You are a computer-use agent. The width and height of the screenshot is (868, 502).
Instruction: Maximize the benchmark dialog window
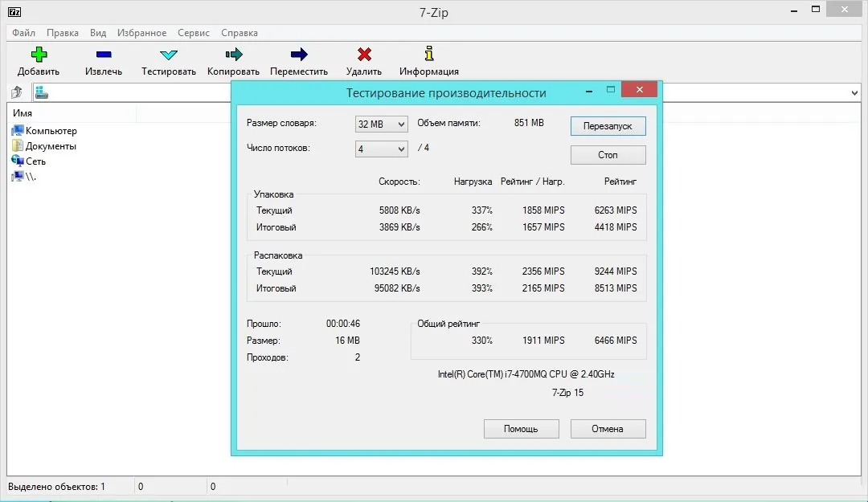pos(611,89)
